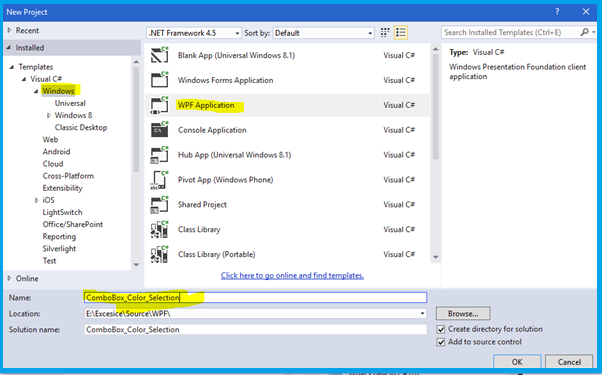
Task: Toggle Create directory for solution checkbox
Action: click(x=441, y=329)
